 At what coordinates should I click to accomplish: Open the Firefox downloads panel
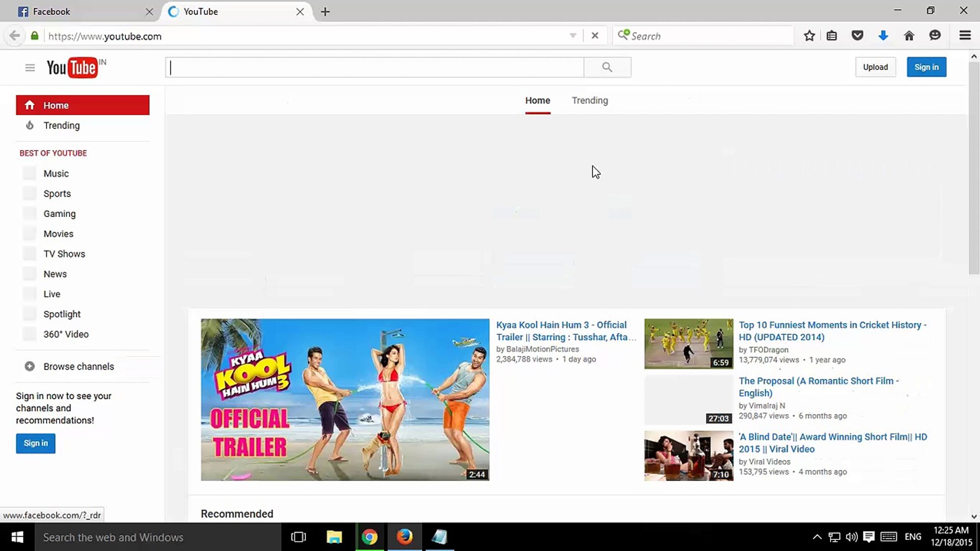tap(884, 36)
